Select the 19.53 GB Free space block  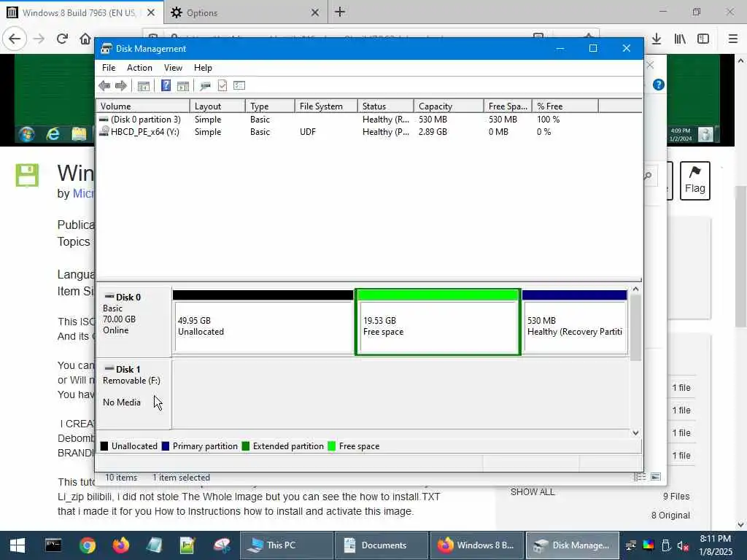[438, 322]
